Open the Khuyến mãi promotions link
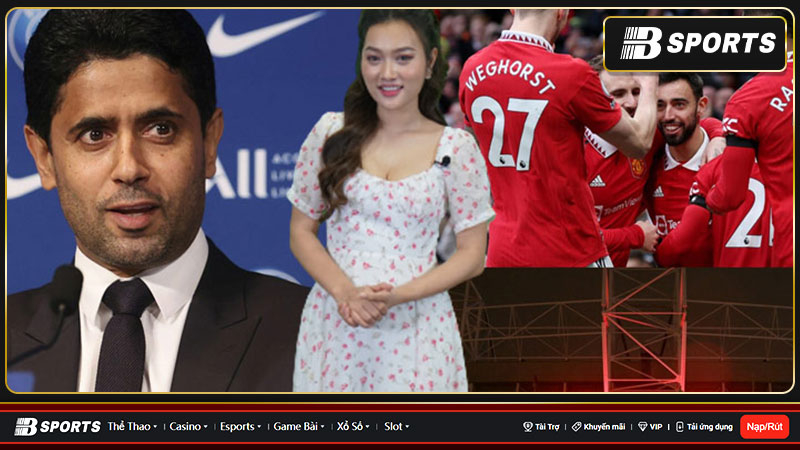Image resolution: width=800 pixels, height=450 pixels. point(604,427)
